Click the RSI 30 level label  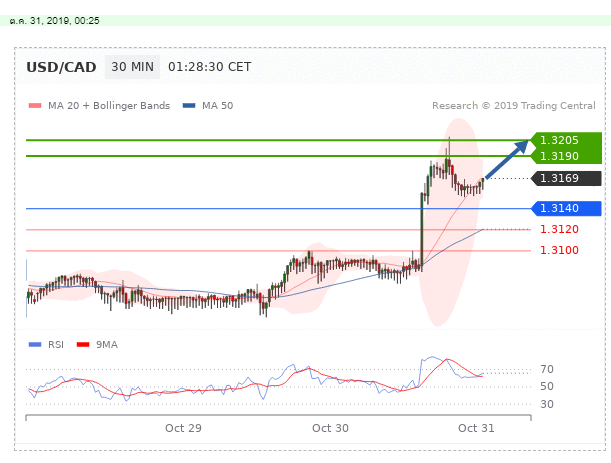click(x=547, y=404)
